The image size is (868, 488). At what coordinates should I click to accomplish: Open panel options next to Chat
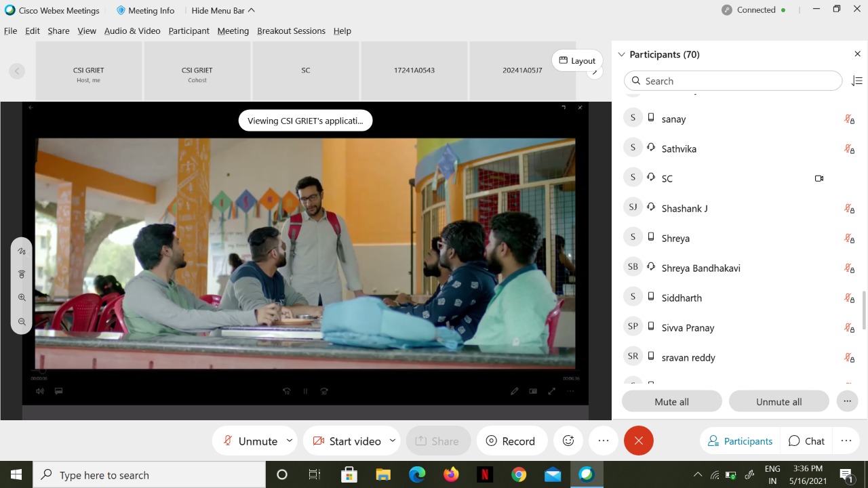(846, 441)
